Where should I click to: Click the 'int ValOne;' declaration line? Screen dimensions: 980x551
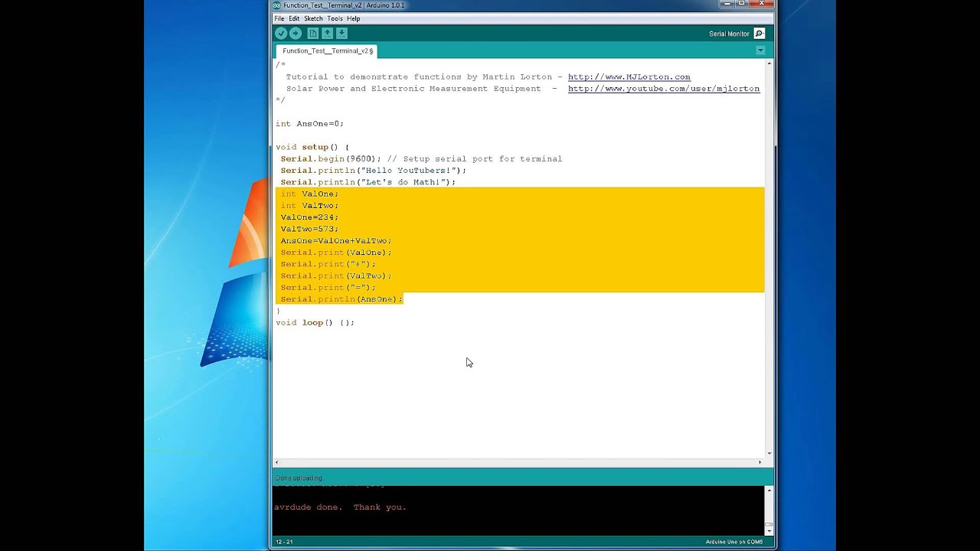click(309, 194)
